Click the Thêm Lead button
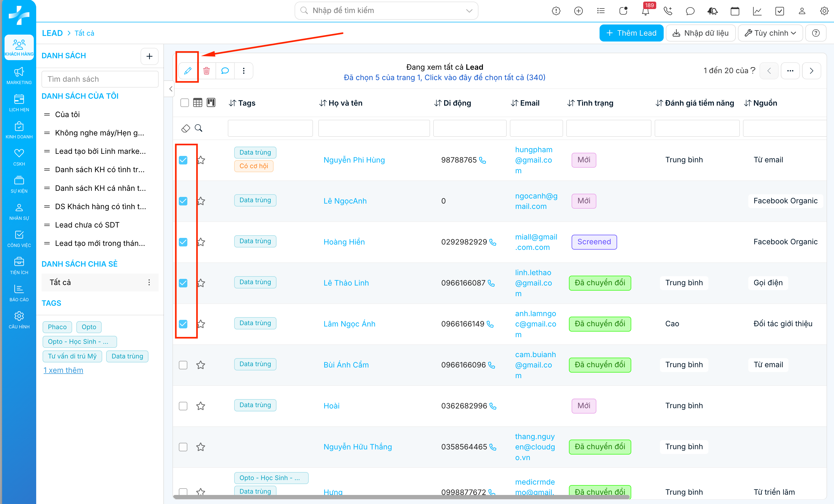Image resolution: width=834 pixels, height=504 pixels. [x=631, y=33]
